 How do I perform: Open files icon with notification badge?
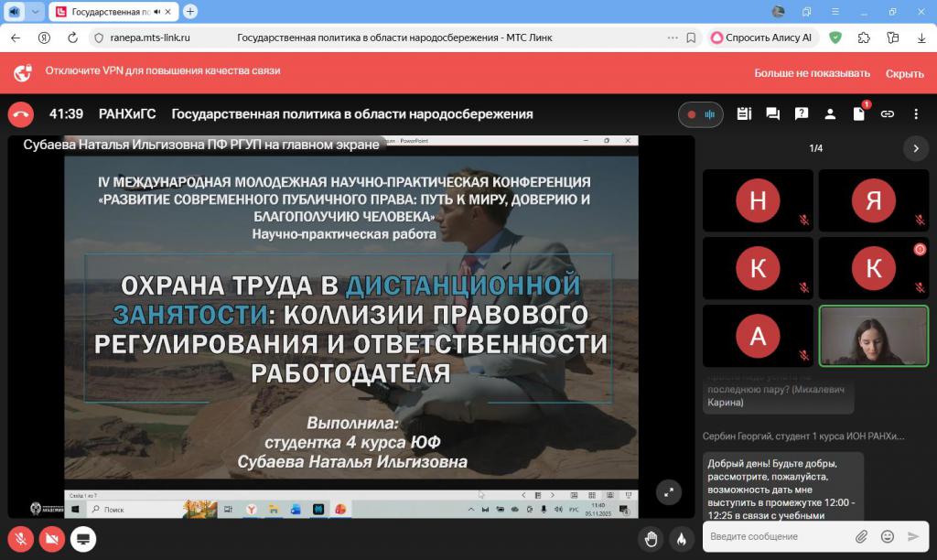pyautogui.click(x=858, y=114)
